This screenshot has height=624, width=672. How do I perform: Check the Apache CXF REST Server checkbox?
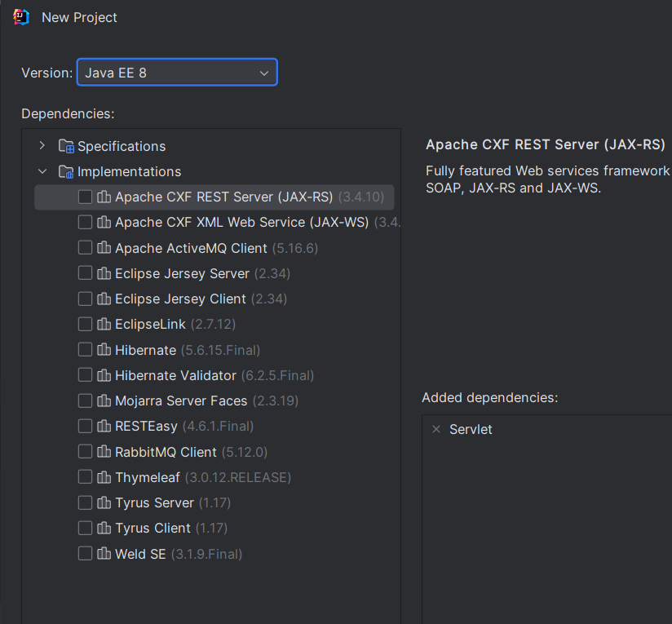[85, 197]
